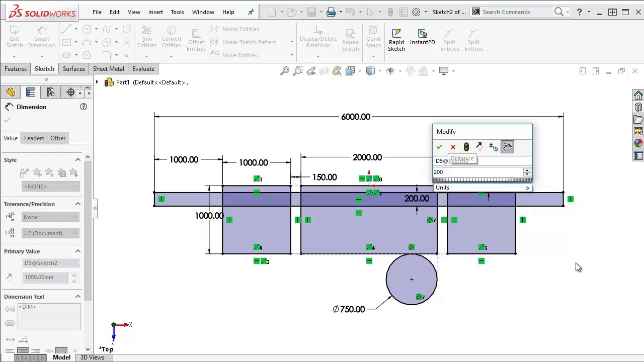Click the Previous View icon

tap(311, 71)
